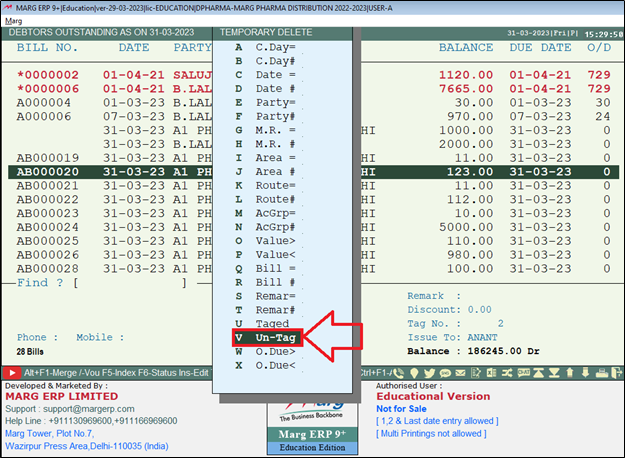Click the YouTube play icon

(x=12, y=373)
